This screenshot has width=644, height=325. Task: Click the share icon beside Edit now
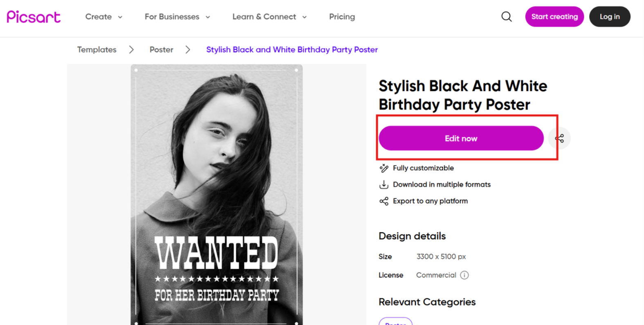click(x=559, y=138)
